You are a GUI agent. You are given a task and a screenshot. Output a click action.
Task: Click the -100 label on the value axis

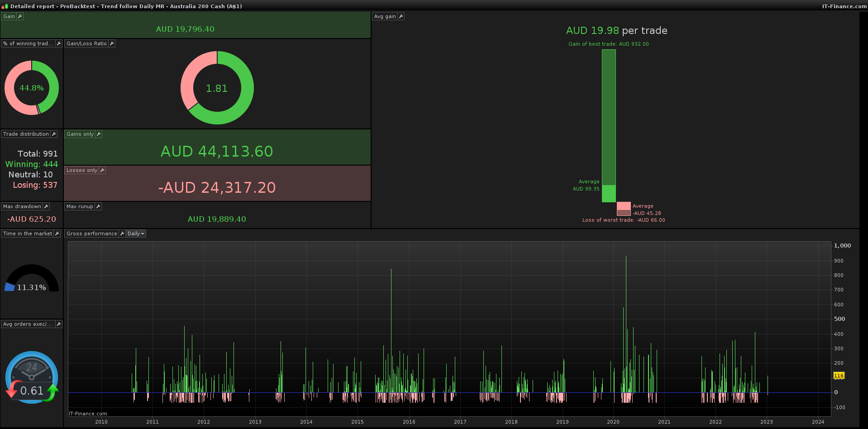839,407
